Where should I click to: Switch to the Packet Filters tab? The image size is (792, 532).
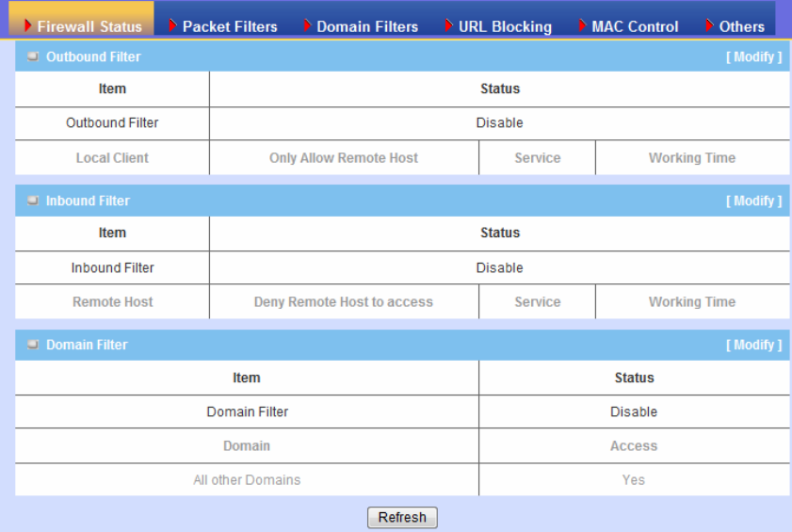230,26
